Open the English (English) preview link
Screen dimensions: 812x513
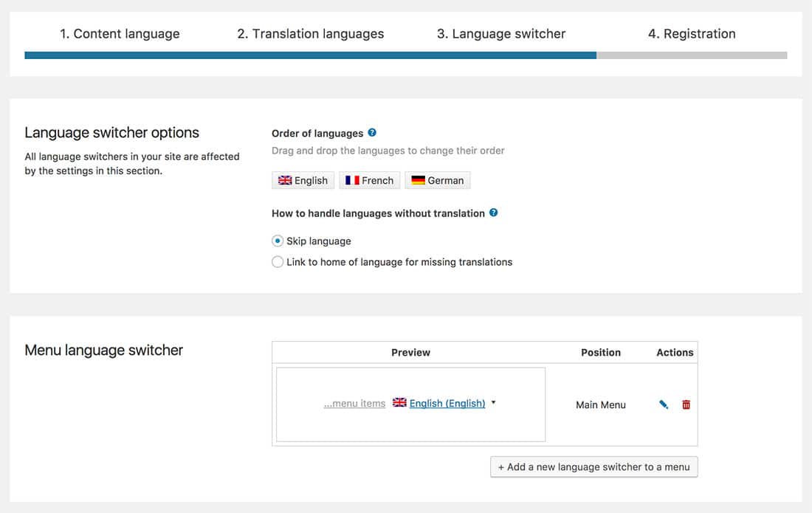(x=447, y=403)
